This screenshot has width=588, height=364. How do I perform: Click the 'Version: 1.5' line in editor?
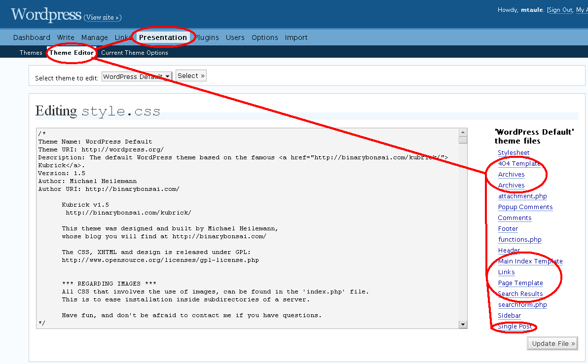62,173
